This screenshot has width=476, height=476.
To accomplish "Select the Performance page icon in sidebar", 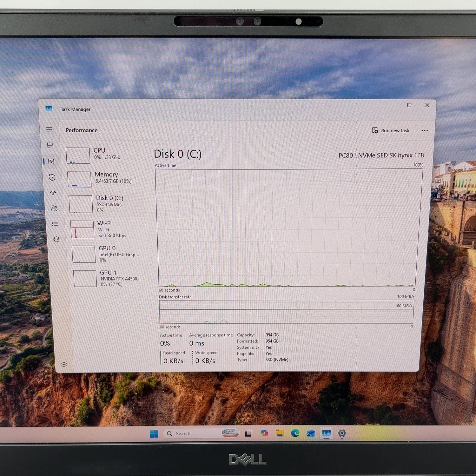I will pos(51,162).
